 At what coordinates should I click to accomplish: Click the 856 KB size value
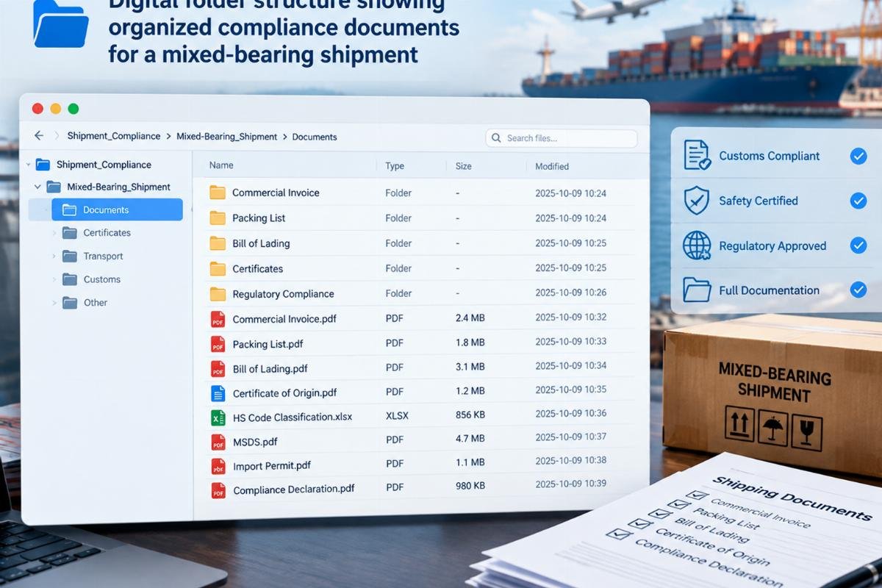point(470,415)
